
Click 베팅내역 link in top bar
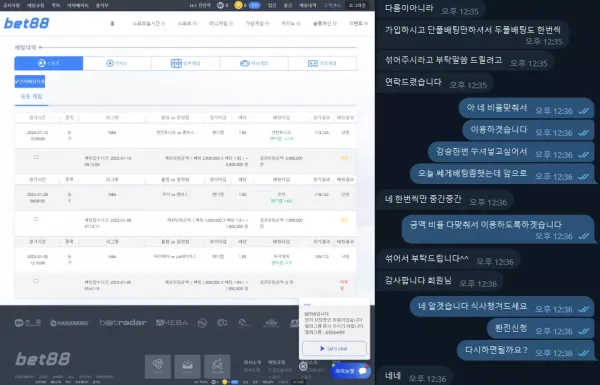tap(308, 5)
